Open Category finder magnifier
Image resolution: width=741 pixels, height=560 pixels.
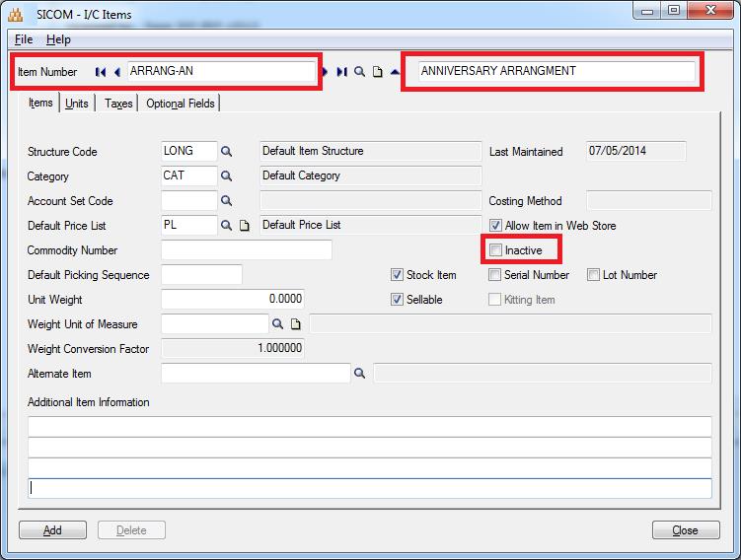click(x=226, y=175)
